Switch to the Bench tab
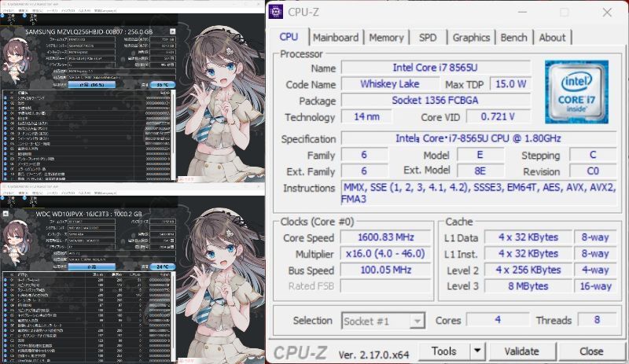The height and width of the screenshot is (364, 629). [513, 37]
